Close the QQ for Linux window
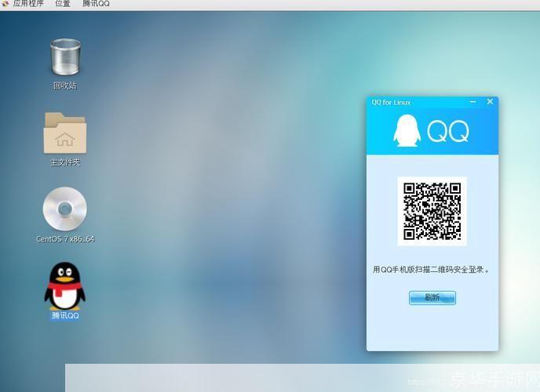540x392 pixels. click(x=490, y=101)
